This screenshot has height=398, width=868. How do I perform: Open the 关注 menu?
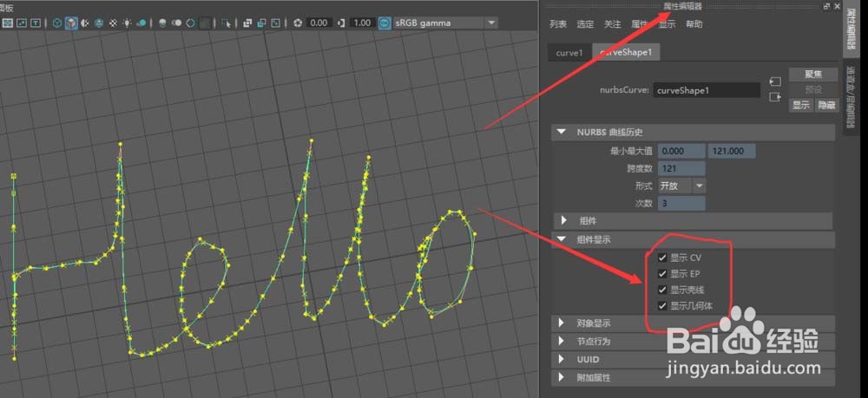pyautogui.click(x=612, y=24)
